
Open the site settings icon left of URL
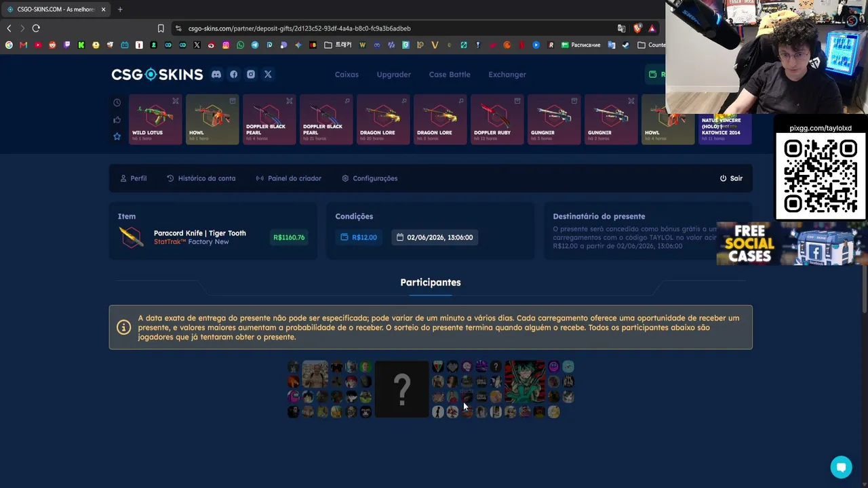coord(178,28)
